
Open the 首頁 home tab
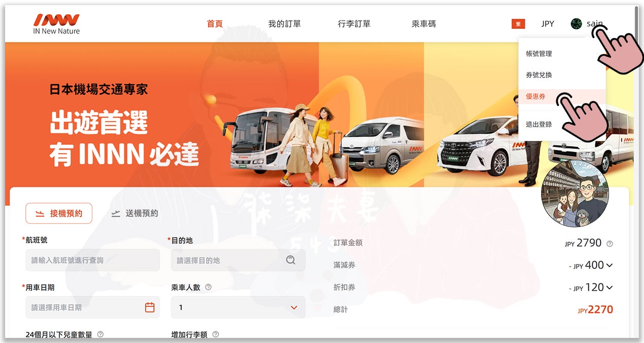(215, 24)
